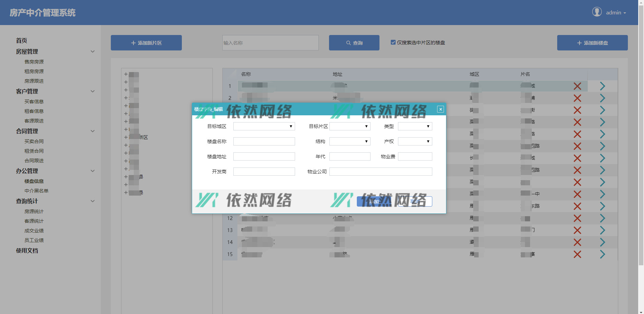This screenshot has width=644, height=314.
Task: Open details arrow for row 14
Action: pyautogui.click(x=602, y=242)
